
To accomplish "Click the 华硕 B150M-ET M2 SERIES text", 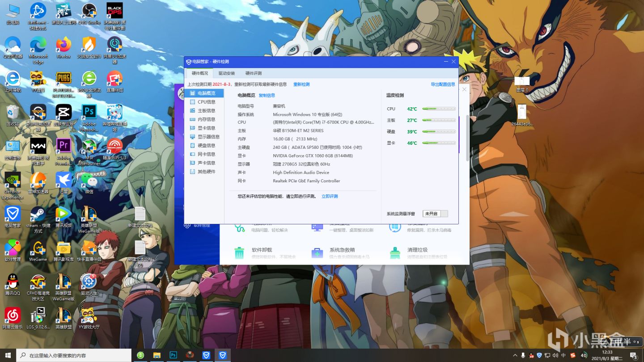I will 298,130.
